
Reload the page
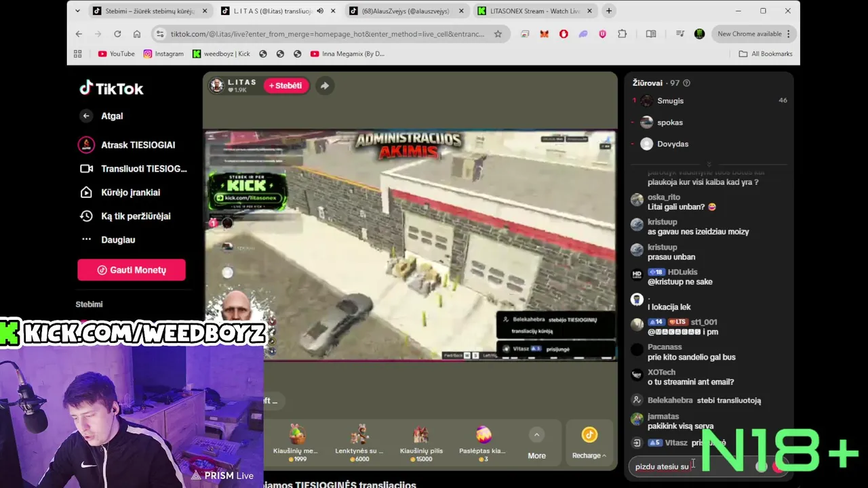(117, 34)
